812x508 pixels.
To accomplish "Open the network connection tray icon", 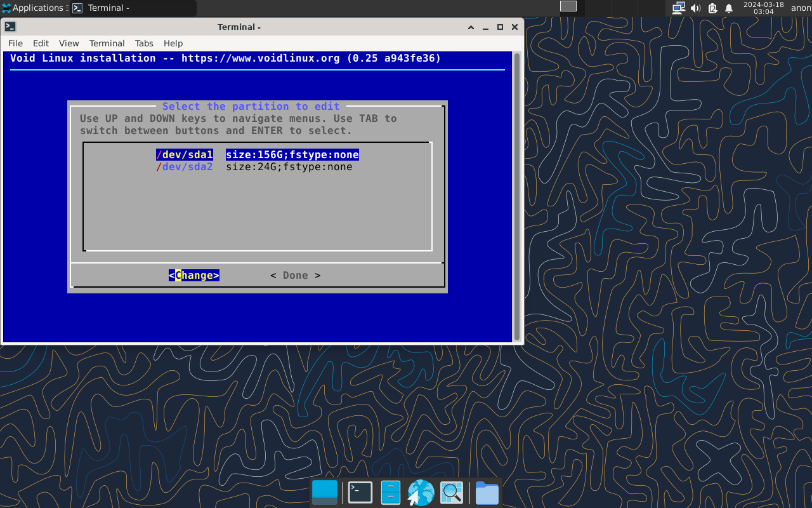I will tap(678, 8).
